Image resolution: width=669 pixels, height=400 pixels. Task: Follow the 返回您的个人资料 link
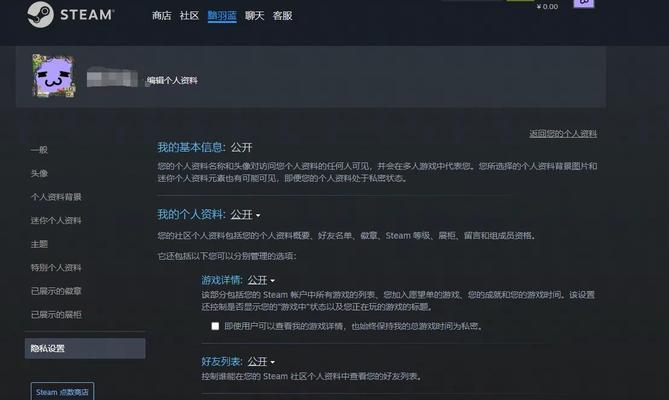(563, 133)
